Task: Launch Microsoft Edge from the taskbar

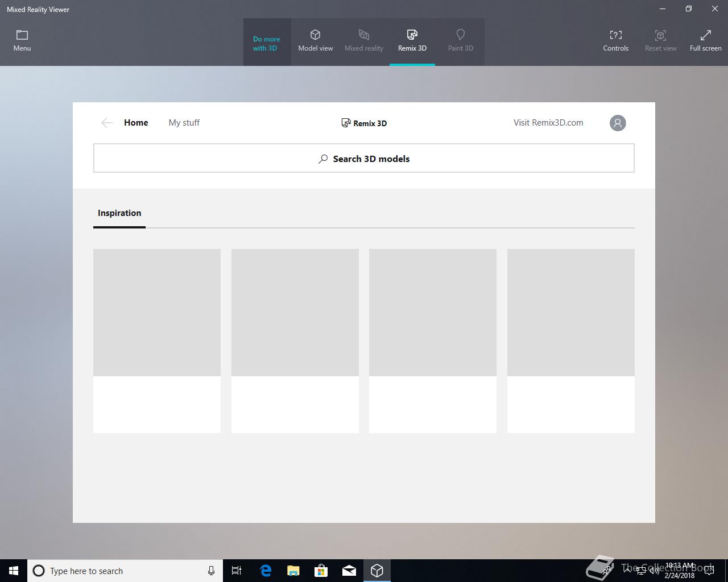Action: click(x=266, y=571)
